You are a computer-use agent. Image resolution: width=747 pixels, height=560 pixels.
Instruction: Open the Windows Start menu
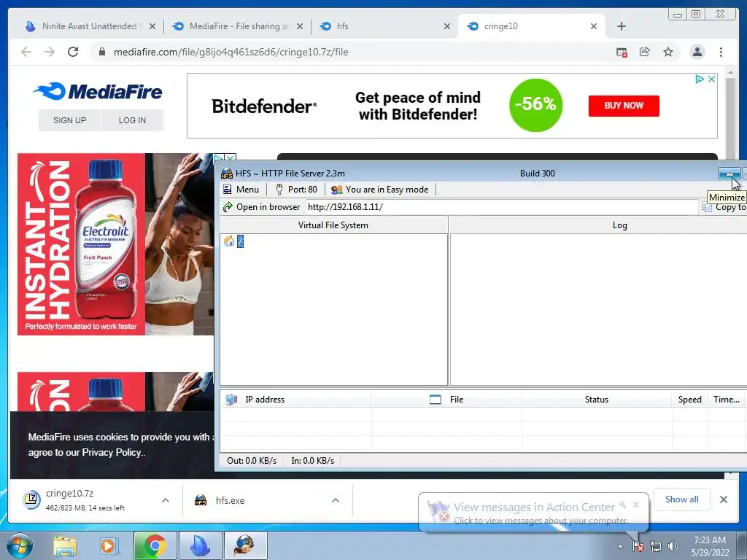(19, 545)
